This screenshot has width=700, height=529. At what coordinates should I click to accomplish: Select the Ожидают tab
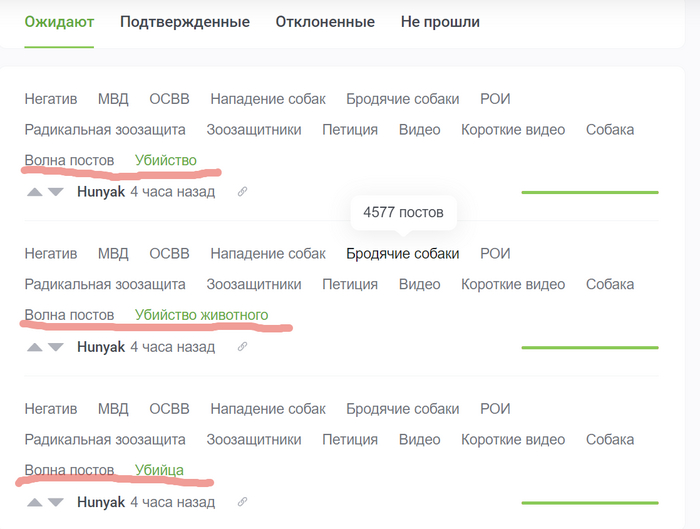tap(59, 22)
